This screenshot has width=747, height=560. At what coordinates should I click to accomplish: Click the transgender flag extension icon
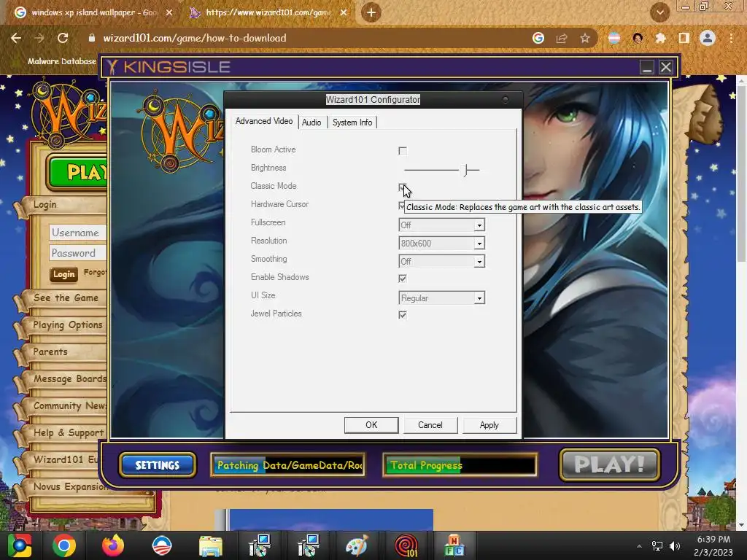(x=614, y=38)
